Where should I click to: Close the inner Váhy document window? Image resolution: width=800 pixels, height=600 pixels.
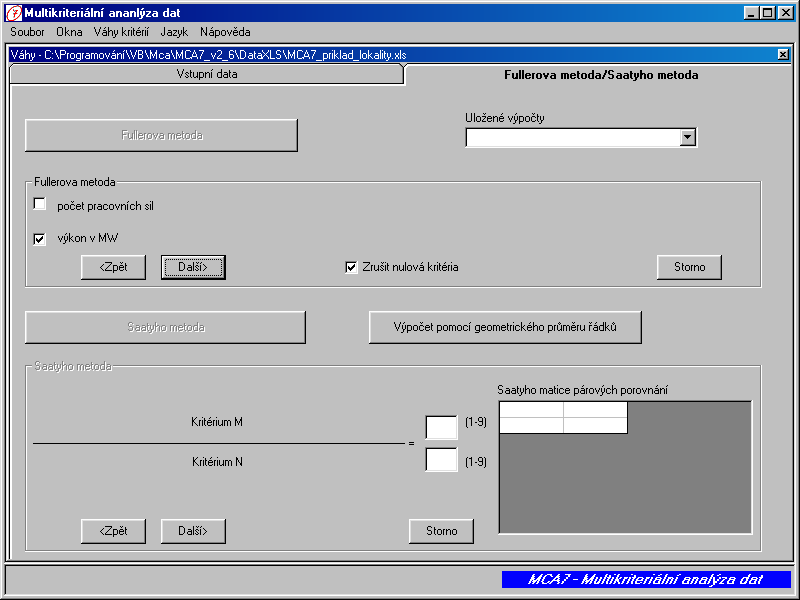pos(783,55)
